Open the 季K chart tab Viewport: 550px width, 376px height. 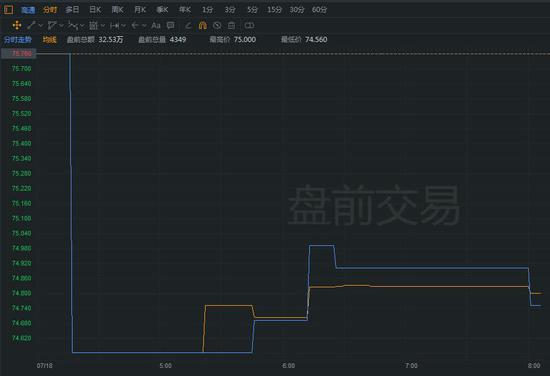[x=162, y=10]
